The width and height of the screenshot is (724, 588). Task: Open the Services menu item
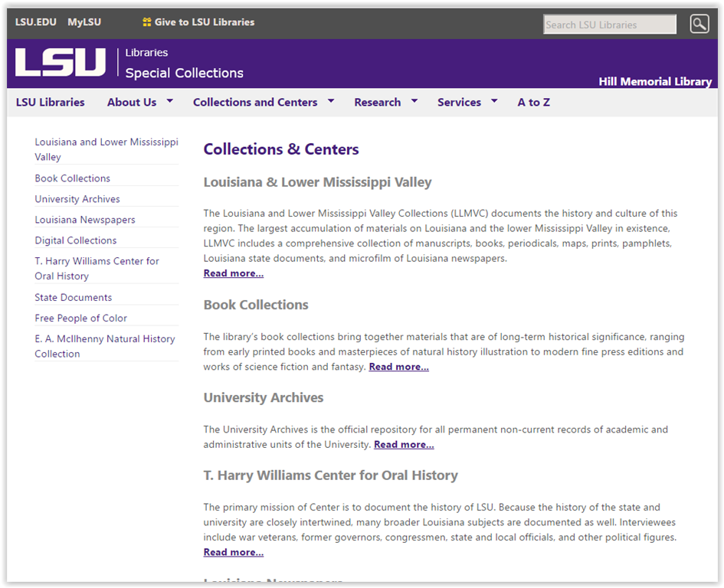coord(459,102)
